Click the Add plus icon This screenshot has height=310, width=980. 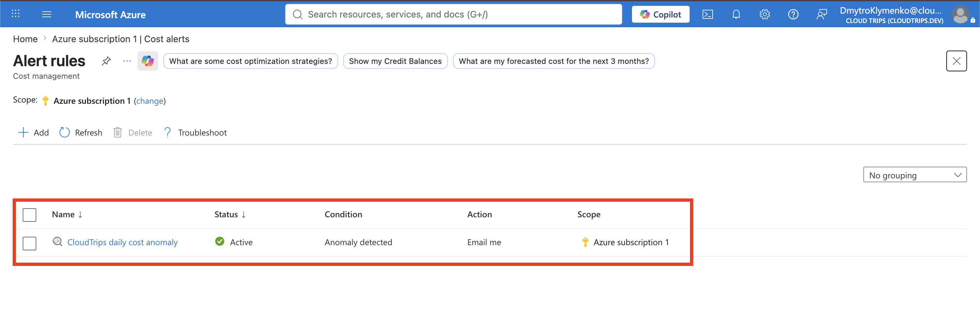point(23,132)
